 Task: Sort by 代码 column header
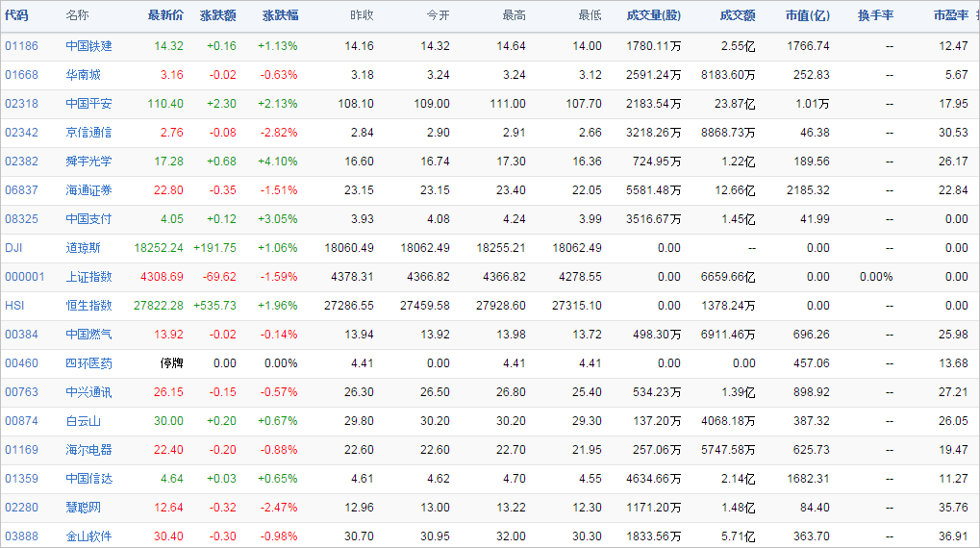click(16, 15)
